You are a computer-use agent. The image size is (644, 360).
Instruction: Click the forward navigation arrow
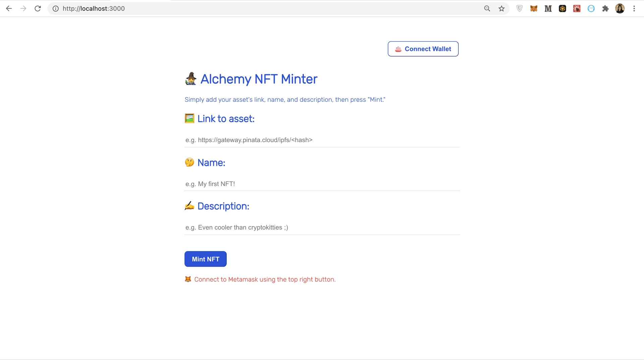coord(23,8)
